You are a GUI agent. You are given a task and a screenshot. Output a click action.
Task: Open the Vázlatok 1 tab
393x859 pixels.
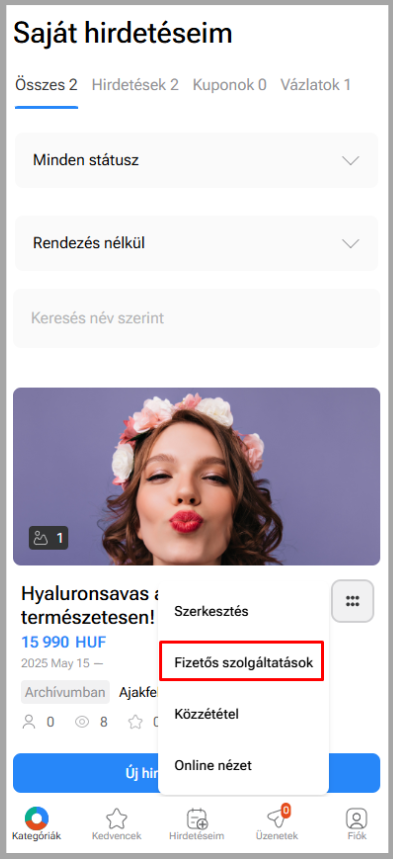pos(315,85)
